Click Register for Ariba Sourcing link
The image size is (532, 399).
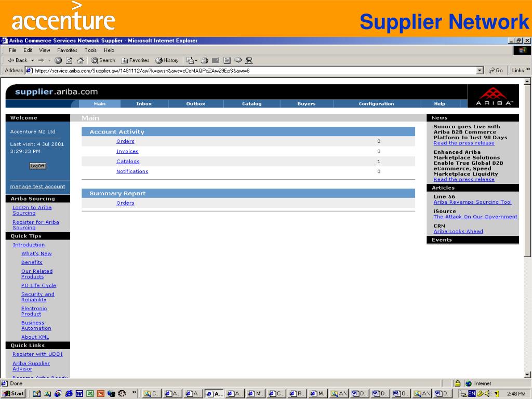pyautogui.click(x=36, y=225)
